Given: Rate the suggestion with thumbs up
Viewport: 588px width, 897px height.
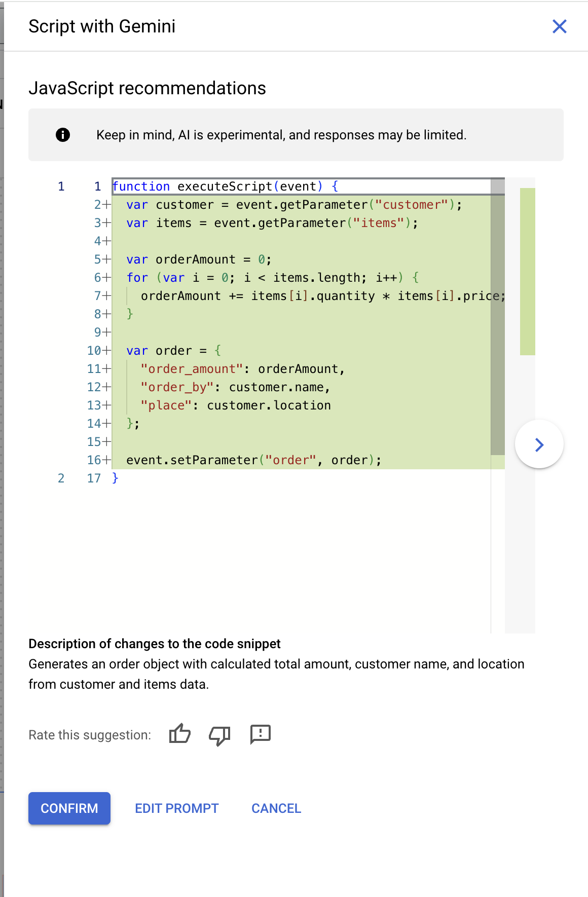Looking at the screenshot, I should tap(179, 734).
